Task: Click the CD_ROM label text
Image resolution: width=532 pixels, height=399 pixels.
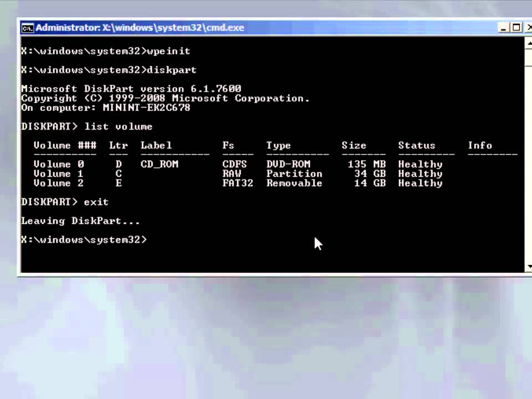Action: [160, 165]
